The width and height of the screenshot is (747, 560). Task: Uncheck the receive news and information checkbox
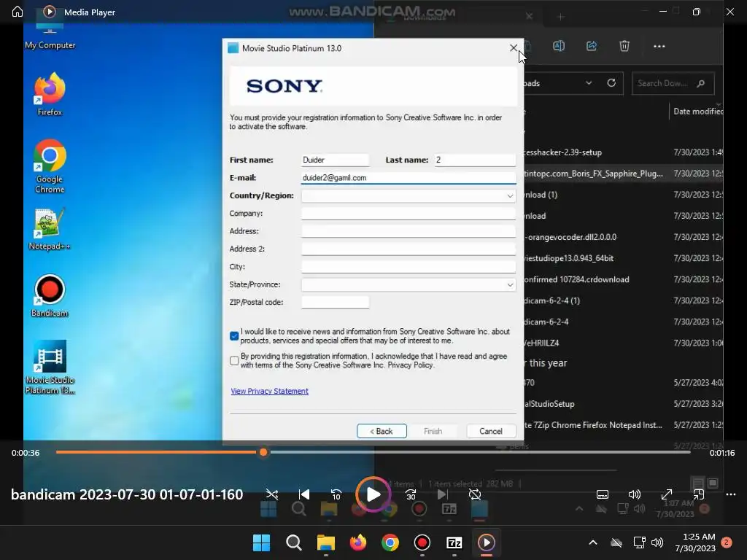234,336
